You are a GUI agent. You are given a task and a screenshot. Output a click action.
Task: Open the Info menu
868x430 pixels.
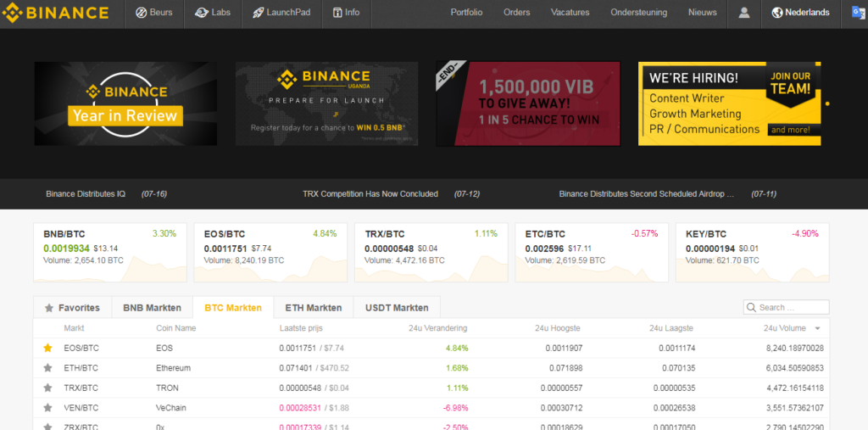347,12
